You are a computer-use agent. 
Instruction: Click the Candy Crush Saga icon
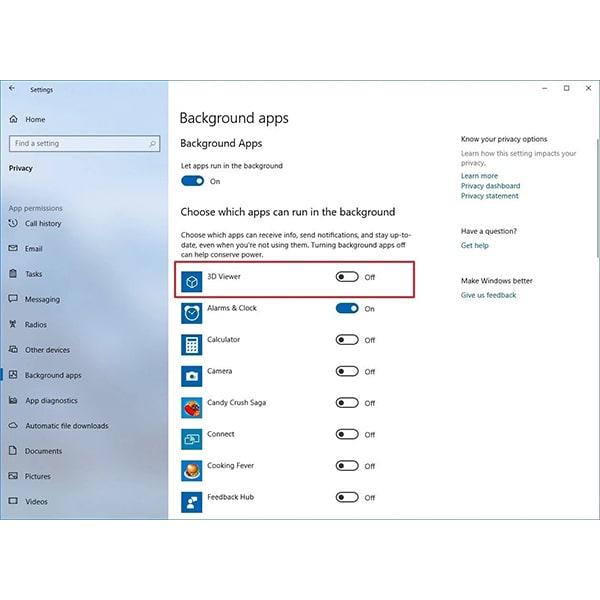click(x=191, y=408)
